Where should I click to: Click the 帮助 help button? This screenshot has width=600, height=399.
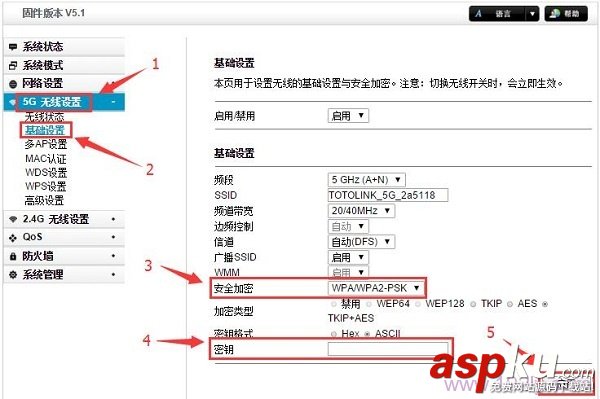pos(566,14)
